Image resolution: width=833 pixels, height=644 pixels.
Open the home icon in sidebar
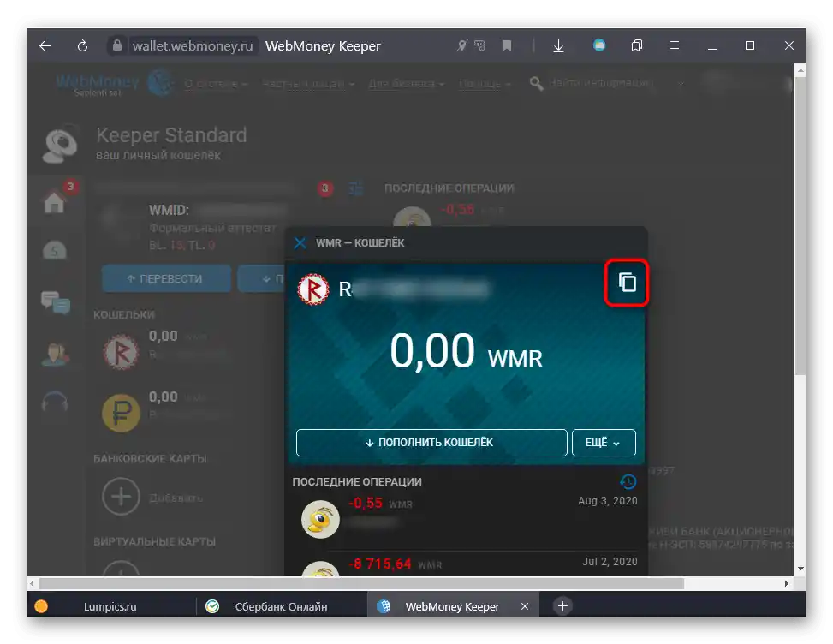tap(54, 202)
